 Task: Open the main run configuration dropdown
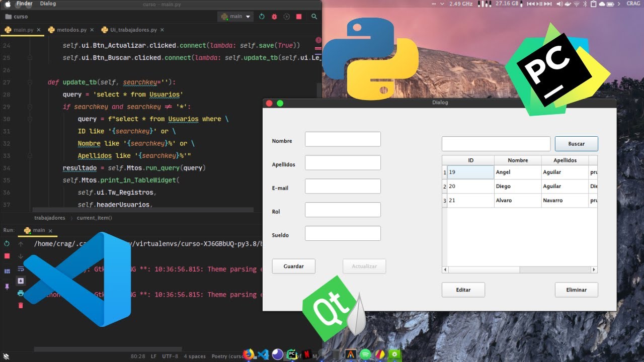coord(235,17)
